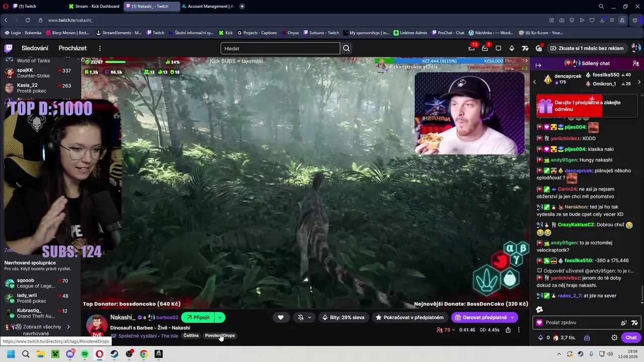Click the Chat send button
Image resolution: width=644 pixels, height=362 pixels.
[631, 337]
